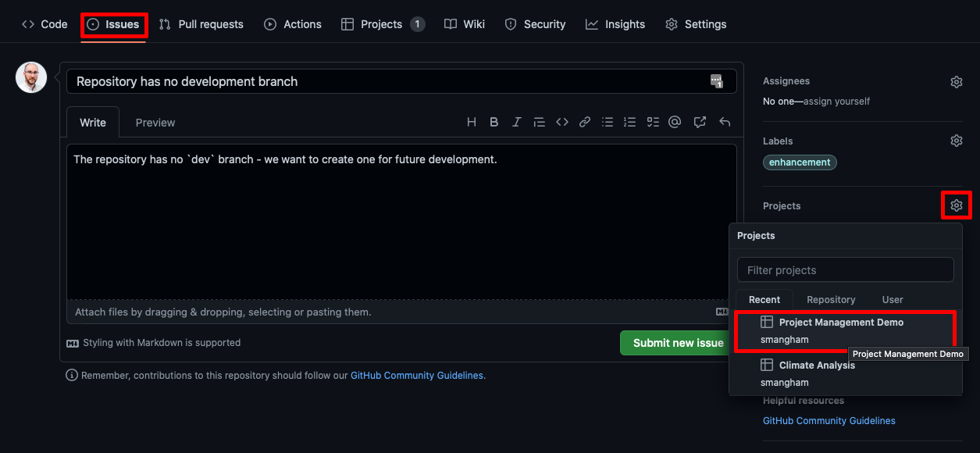Screen dimensions: 980x453
Task: Choose the Climate Analysis project
Action: coord(817,366)
